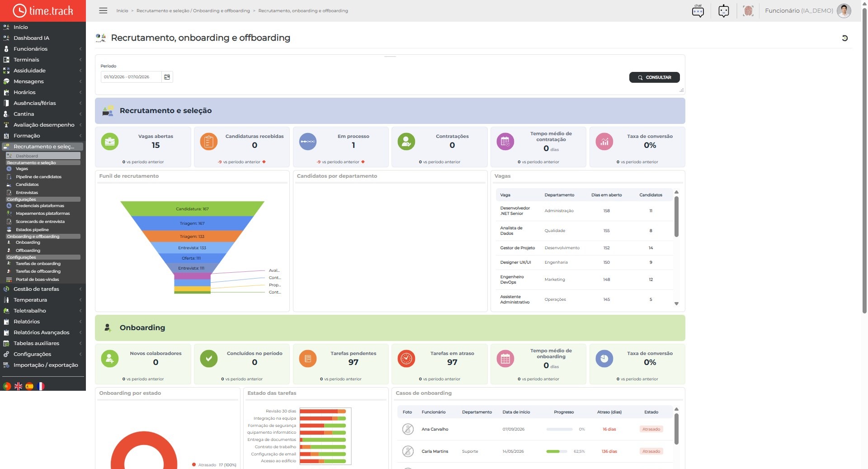Click Carla Martins' progress bar
The width and height of the screenshot is (868, 469).
click(557, 451)
